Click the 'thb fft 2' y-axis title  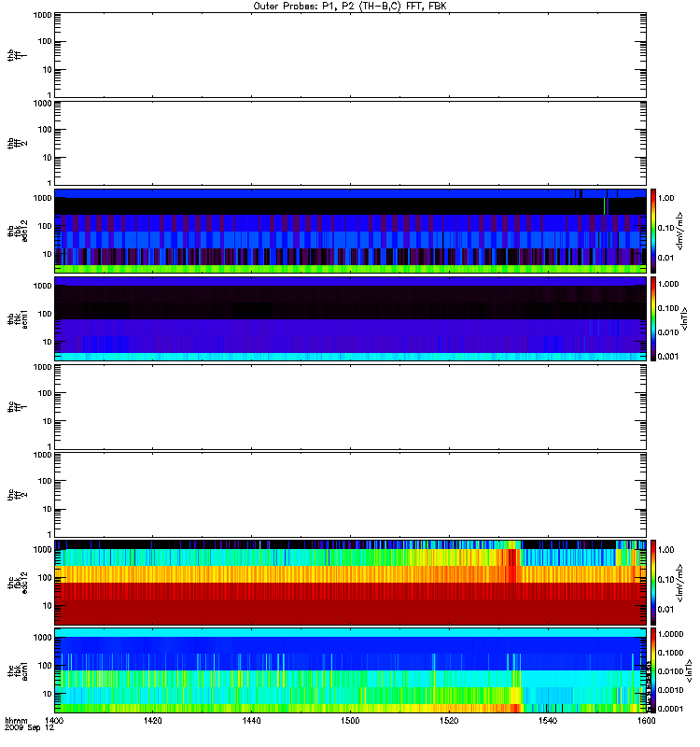click(17, 144)
